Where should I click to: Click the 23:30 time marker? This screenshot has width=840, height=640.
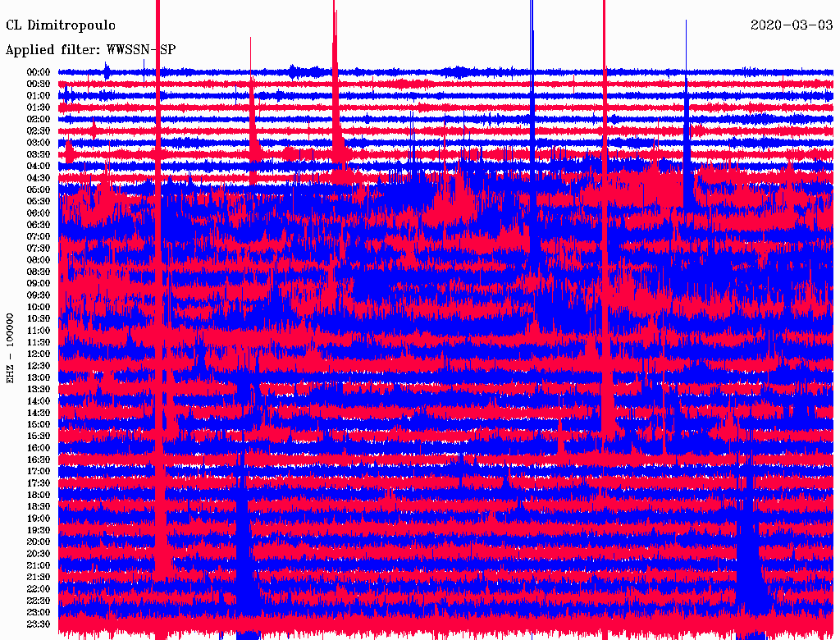pyautogui.click(x=39, y=624)
